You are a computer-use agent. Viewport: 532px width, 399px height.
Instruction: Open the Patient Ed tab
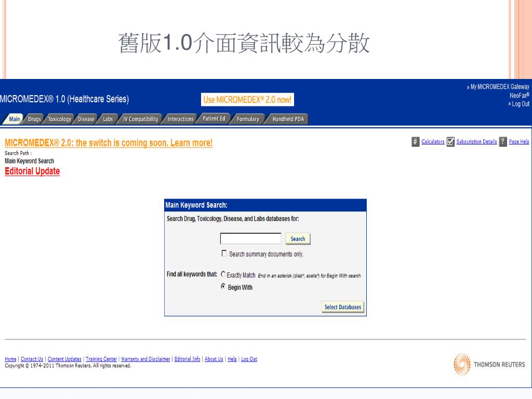(x=214, y=118)
